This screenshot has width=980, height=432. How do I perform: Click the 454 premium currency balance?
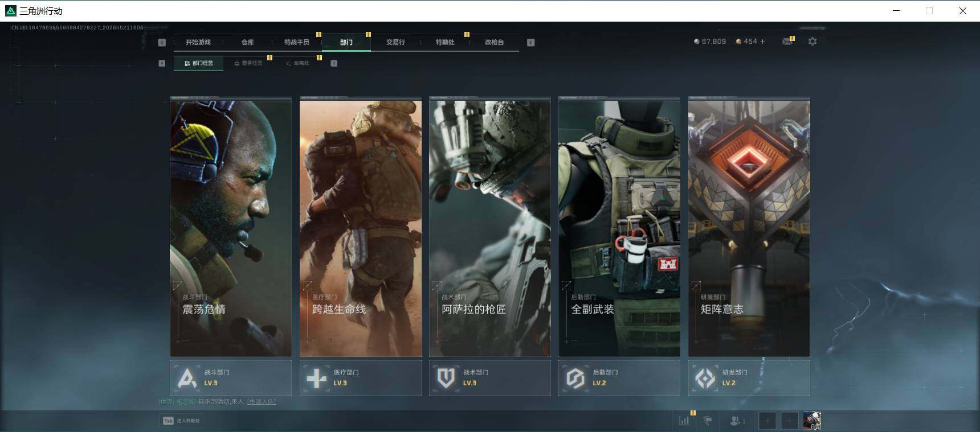(747, 42)
